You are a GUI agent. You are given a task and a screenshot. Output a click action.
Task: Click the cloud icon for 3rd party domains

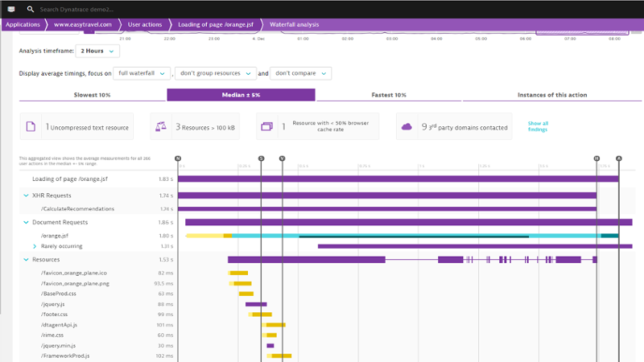click(x=407, y=126)
